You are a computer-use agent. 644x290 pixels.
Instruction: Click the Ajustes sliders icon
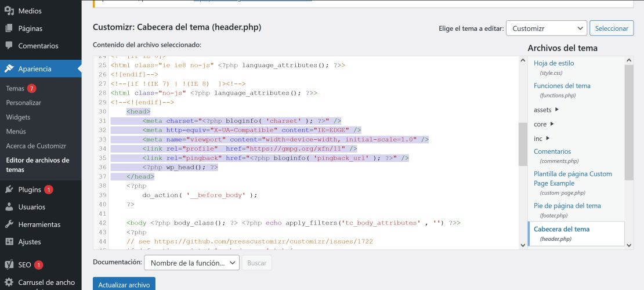9,241
